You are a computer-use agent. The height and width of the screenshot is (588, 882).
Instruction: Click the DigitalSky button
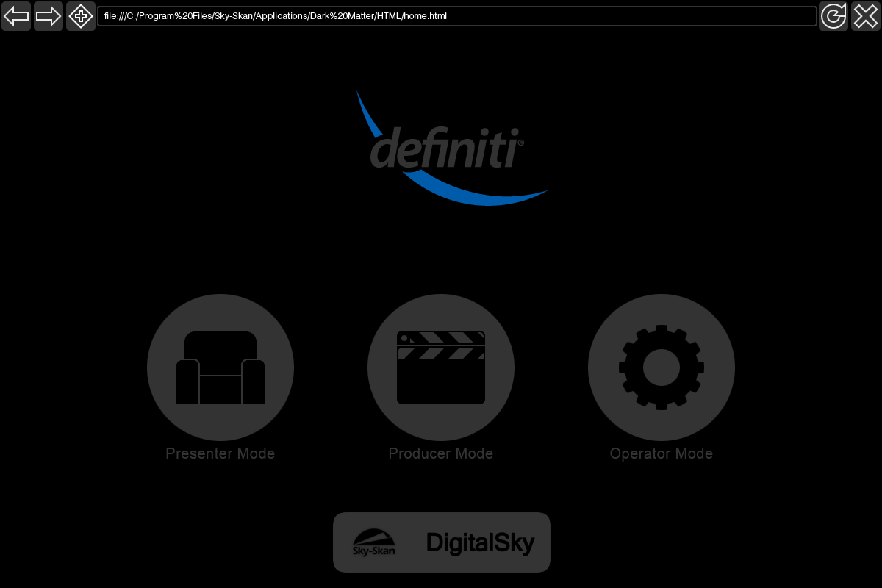pyautogui.click(x=481, y=542)
